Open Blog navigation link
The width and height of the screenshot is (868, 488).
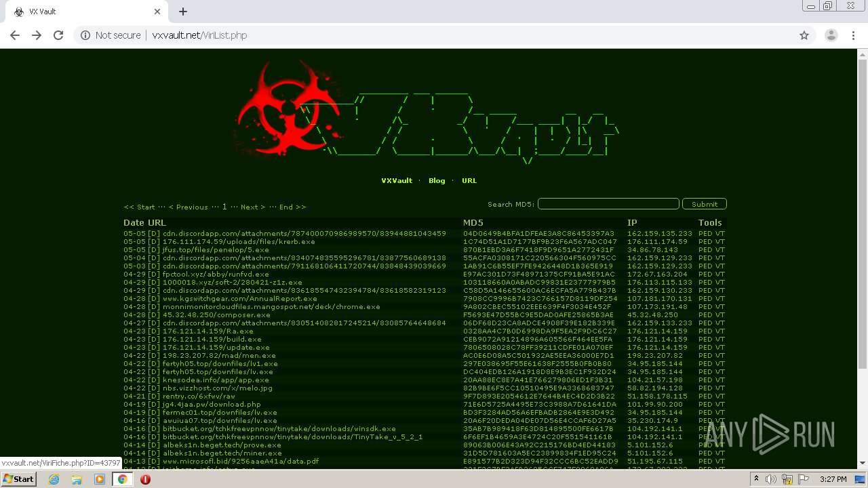[437, 181]
